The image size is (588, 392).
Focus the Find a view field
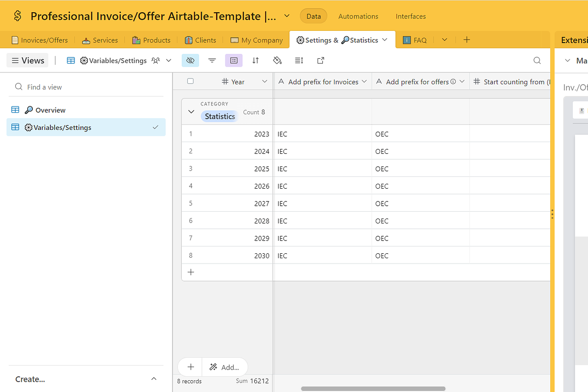86,87
